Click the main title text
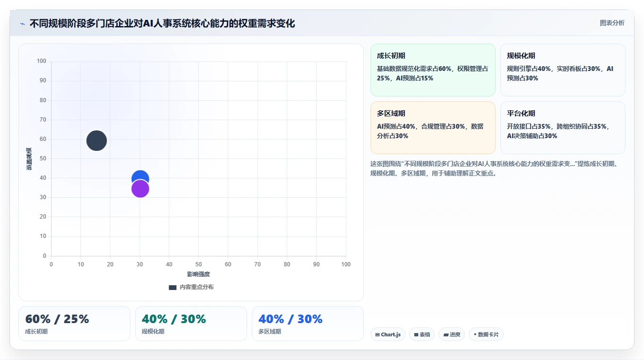The image size is (644, 360). pyautogui.click(x=163, y=24)
